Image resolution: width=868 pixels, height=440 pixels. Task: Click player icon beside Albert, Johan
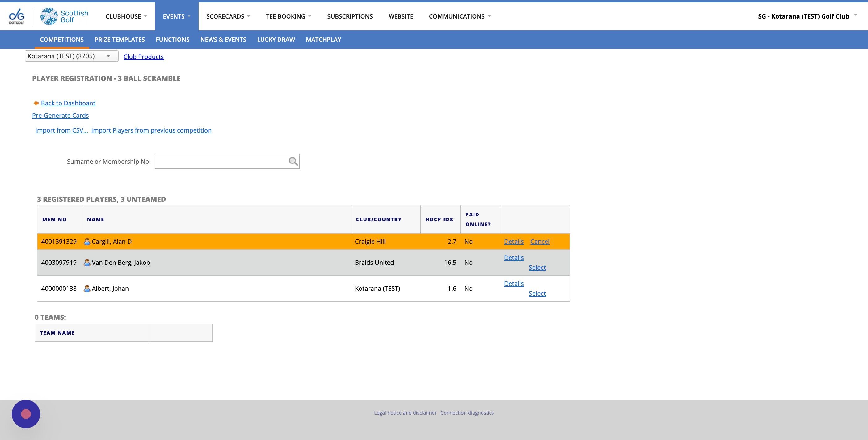[87, 289]
